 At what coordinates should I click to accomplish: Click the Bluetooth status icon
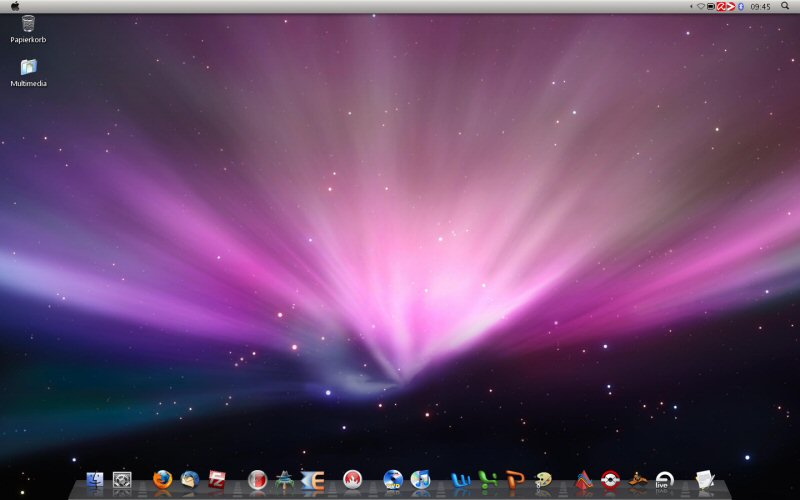740,6
